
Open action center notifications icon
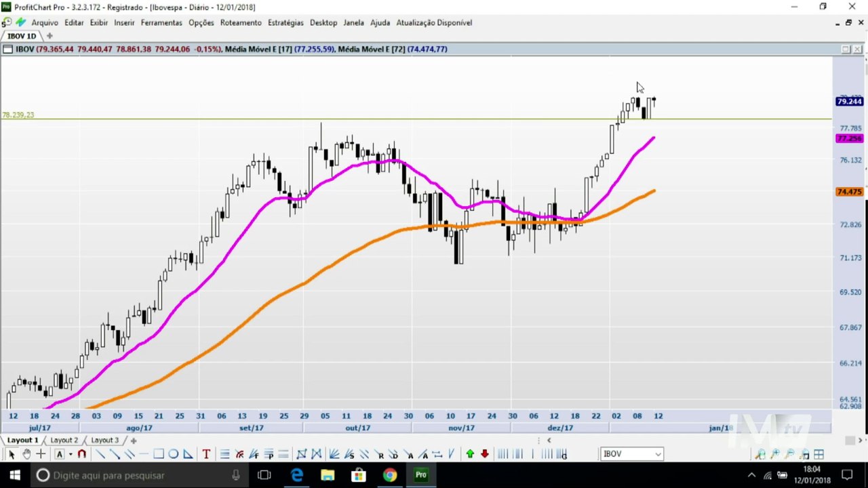(x=847, y=475)
